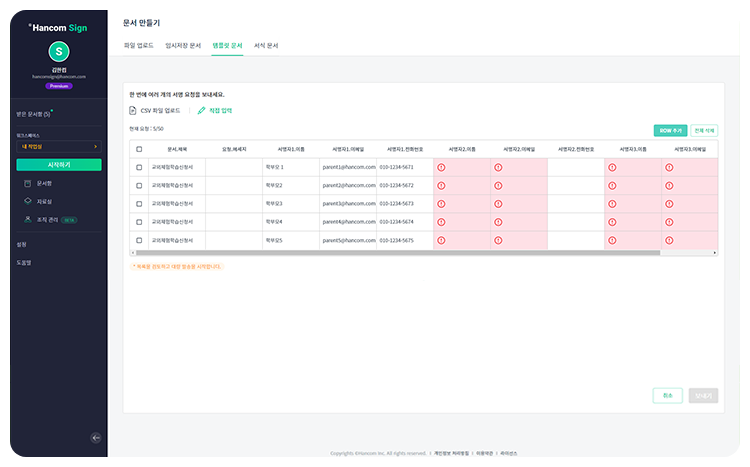Click the Premium badge under profile

59,86
